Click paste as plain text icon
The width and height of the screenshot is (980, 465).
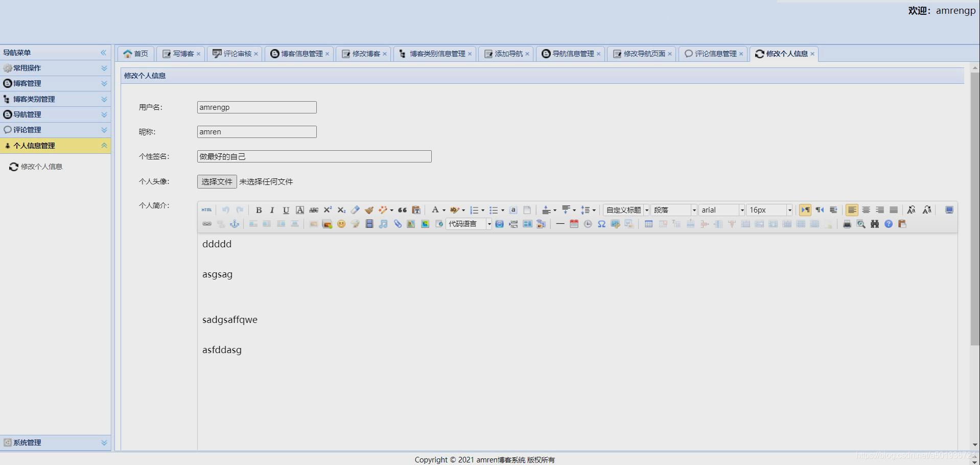[416, 210]
